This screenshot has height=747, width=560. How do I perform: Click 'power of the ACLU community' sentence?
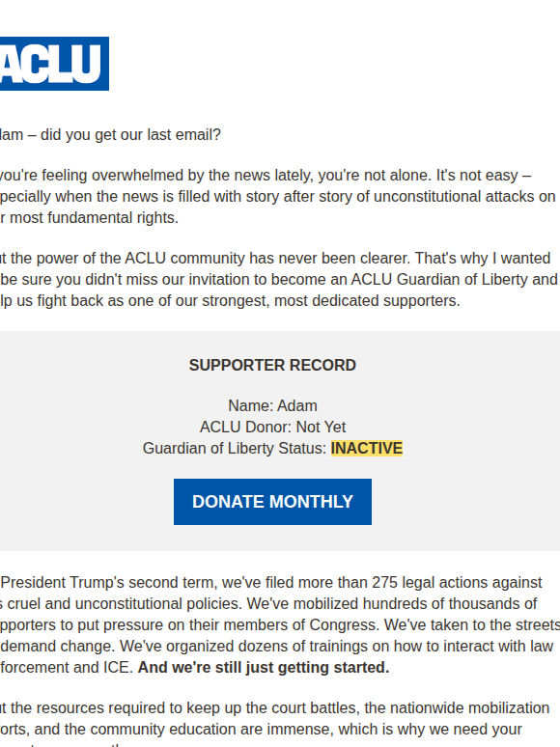pyautogui.click(x=275, y=259)
